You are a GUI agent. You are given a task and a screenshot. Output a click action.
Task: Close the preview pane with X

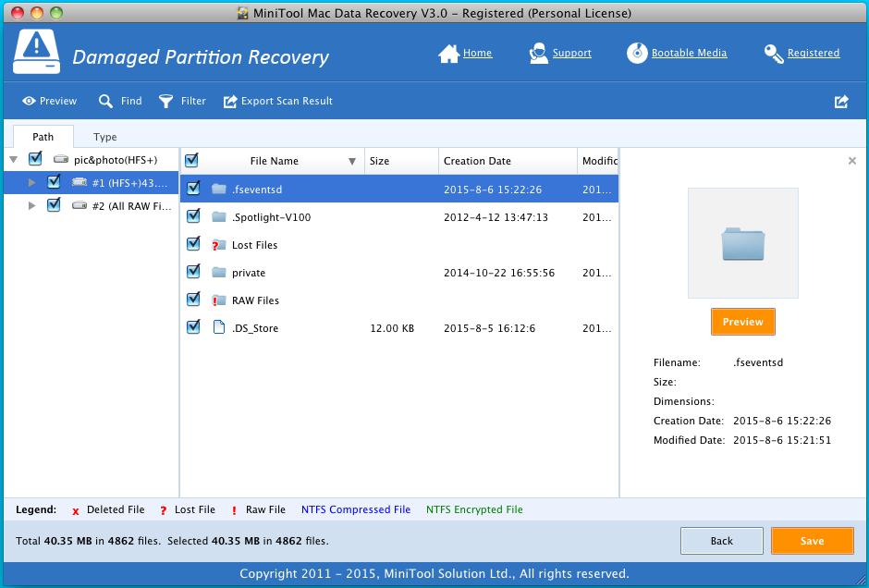(851, 161)
